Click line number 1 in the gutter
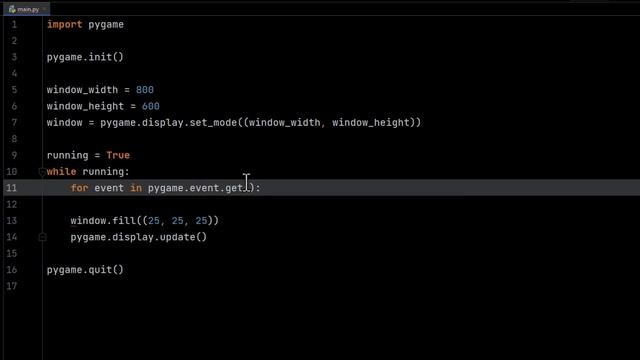This screenshot has height=360, width=640. [14, 24]
